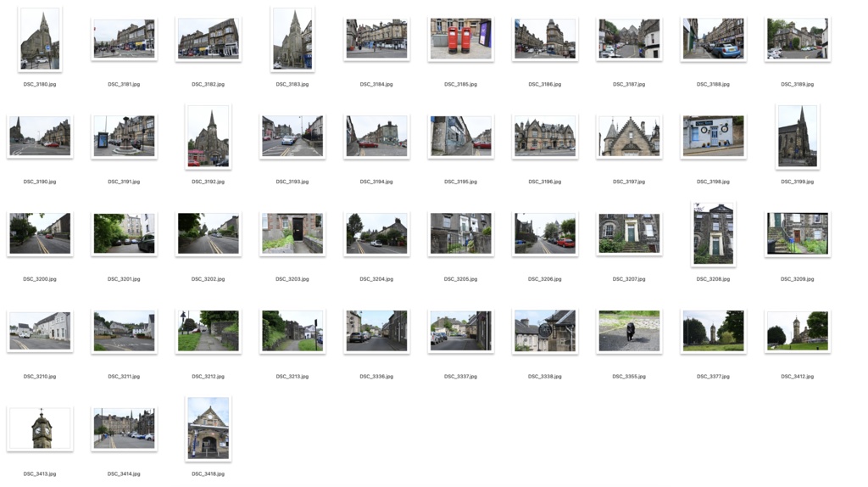The width and height of the screenshot is (868, 487).
Task: Click the DSC_3209.jpg file name
Action: [x=797, y=279]
